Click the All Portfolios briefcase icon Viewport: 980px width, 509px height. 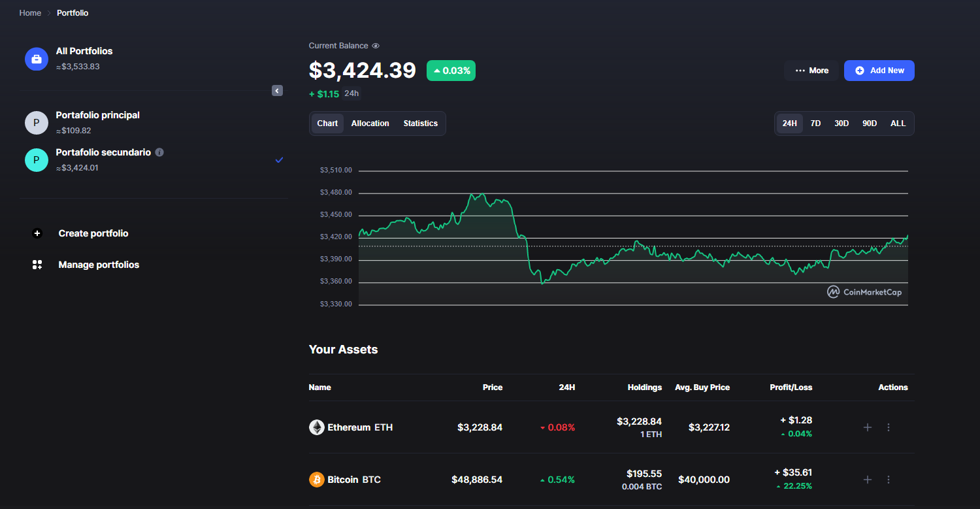click(x=37, y=59)
